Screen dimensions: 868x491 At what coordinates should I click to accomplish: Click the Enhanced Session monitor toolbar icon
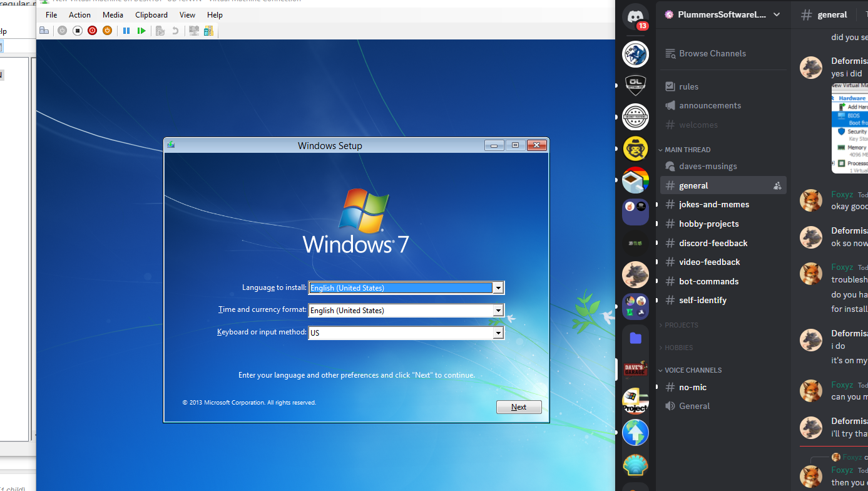pos(194,30)
